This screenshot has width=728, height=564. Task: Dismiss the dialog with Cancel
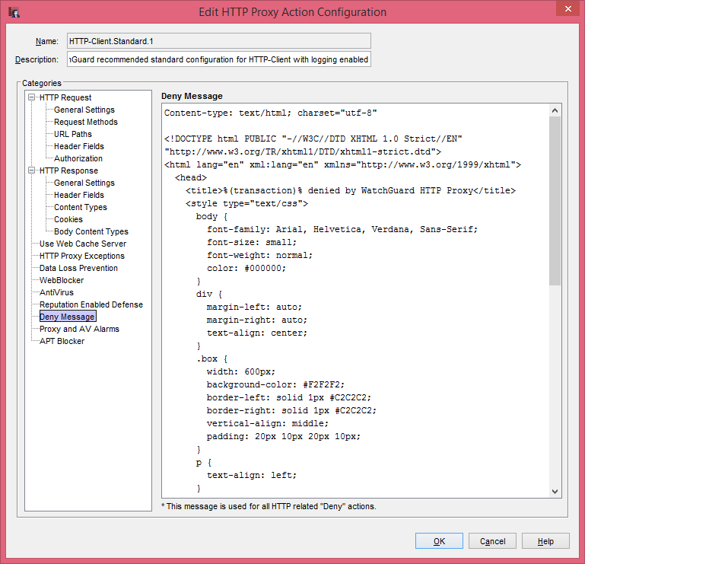pyautogui.click(x=492, y=540)
